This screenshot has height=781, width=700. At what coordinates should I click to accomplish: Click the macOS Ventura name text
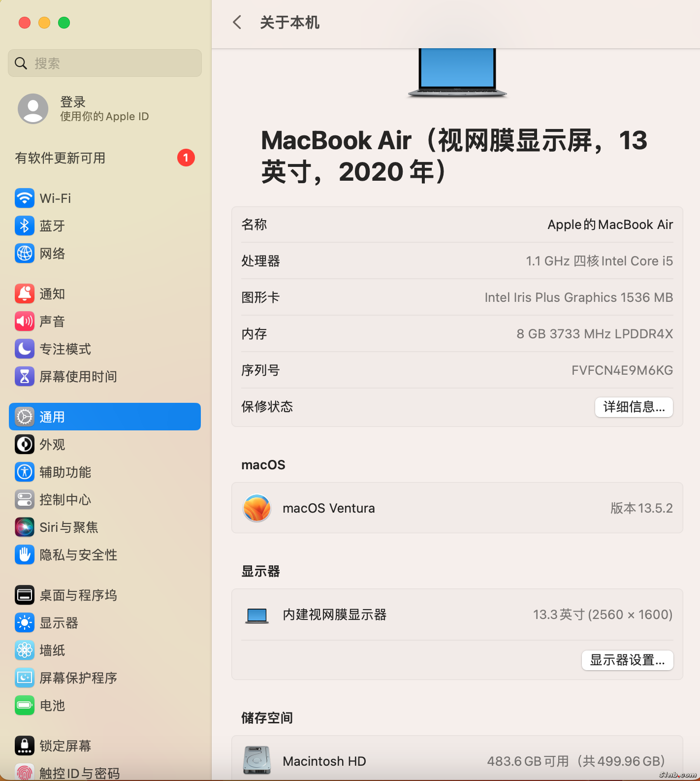point(329,508)
